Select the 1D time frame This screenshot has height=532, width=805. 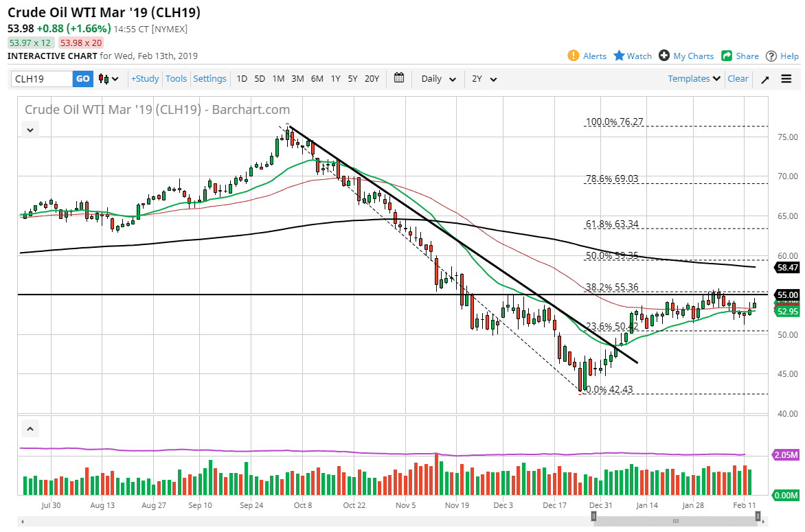tap(242, 78)
